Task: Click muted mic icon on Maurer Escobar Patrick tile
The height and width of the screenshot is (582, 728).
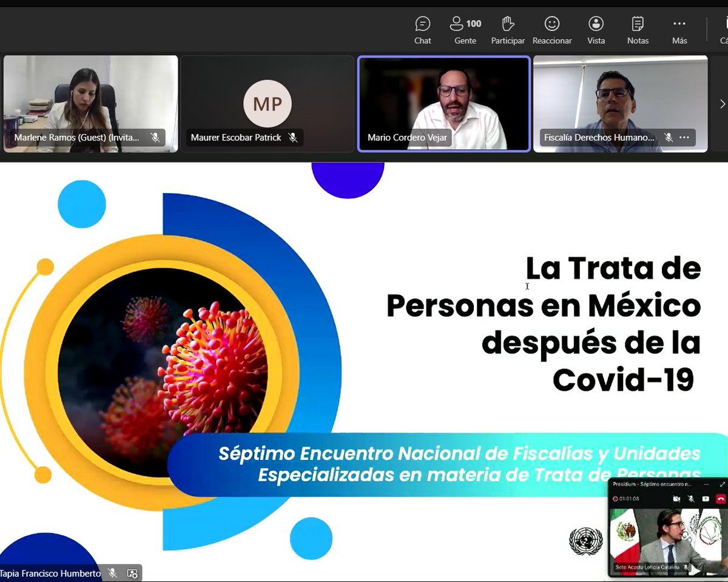Action: coord(293,138)
